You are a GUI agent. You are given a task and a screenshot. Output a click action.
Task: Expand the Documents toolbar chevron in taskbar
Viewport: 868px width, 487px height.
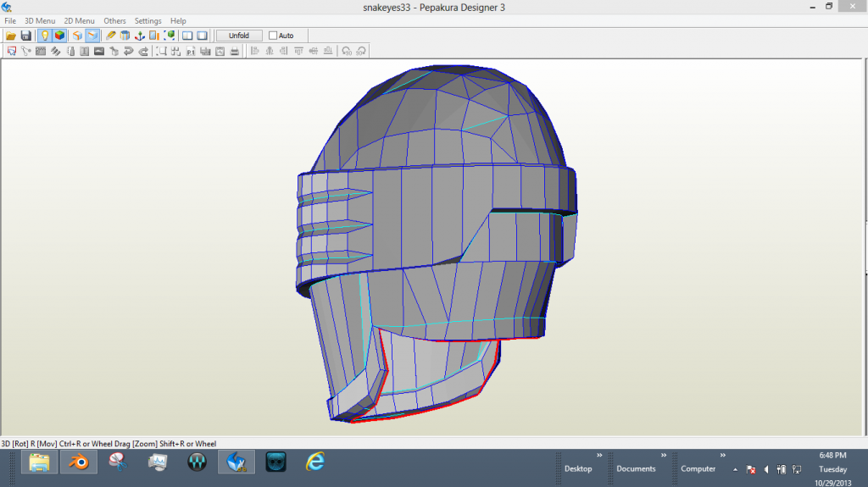664,455
